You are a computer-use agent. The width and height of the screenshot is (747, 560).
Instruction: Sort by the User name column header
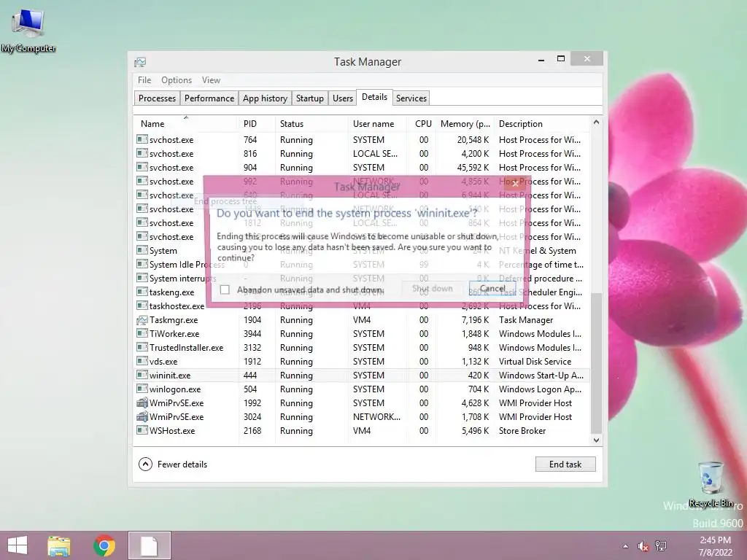point(377,124)
